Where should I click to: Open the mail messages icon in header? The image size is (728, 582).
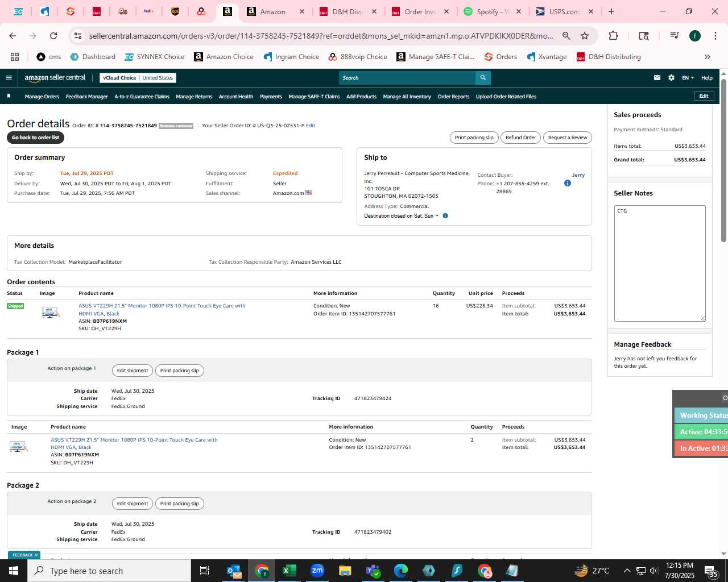click(657, 78)
